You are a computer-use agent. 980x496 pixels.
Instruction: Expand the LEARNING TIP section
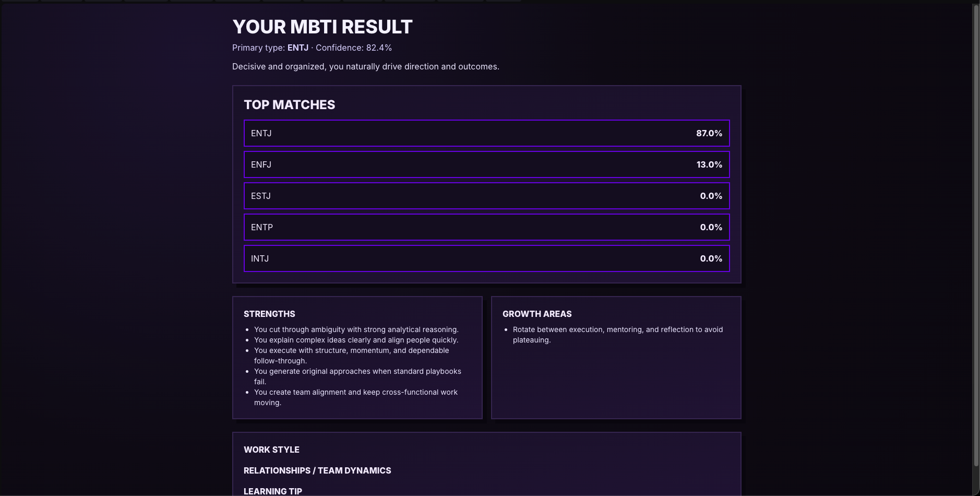click(273, 491)
